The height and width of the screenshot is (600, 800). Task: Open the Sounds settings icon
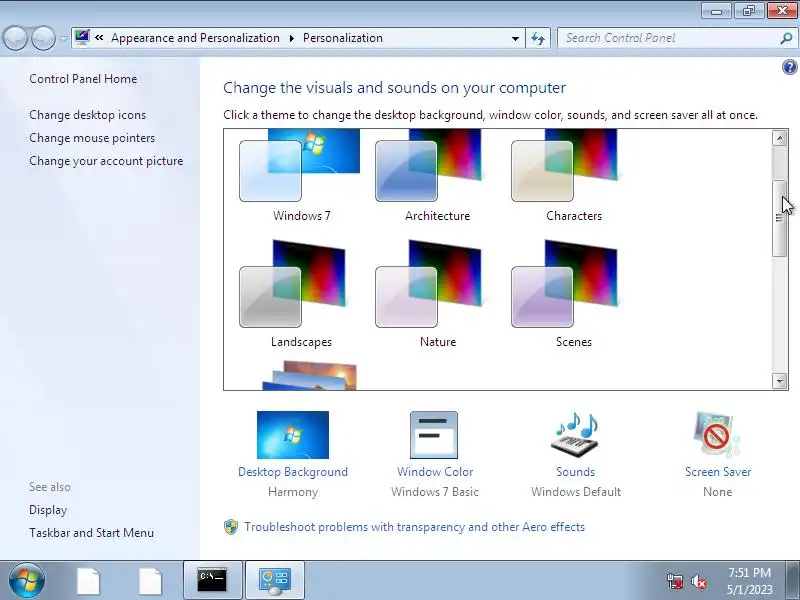[x=575, y=435]
